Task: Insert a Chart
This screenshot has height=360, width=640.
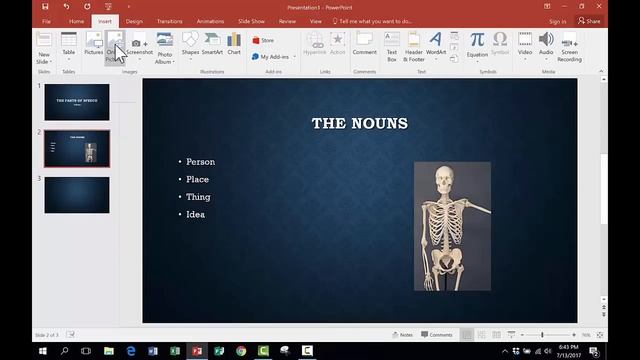Action: 234,43
